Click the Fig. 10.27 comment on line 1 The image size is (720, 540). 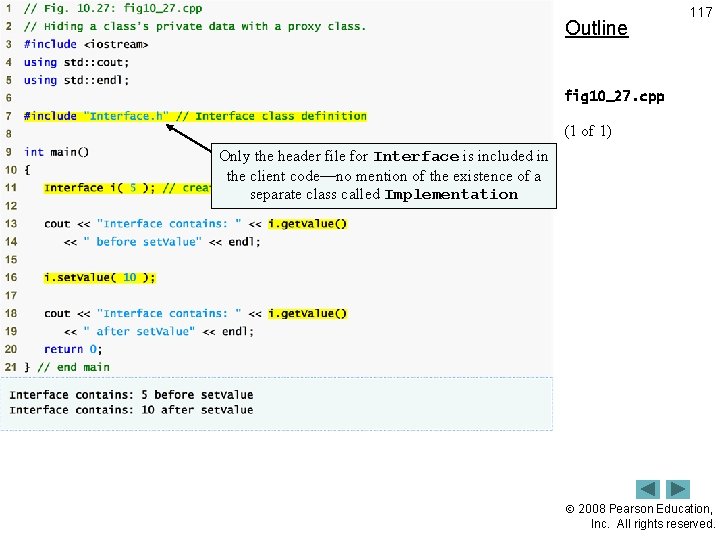pyautogui.click(x=113, y=9)
